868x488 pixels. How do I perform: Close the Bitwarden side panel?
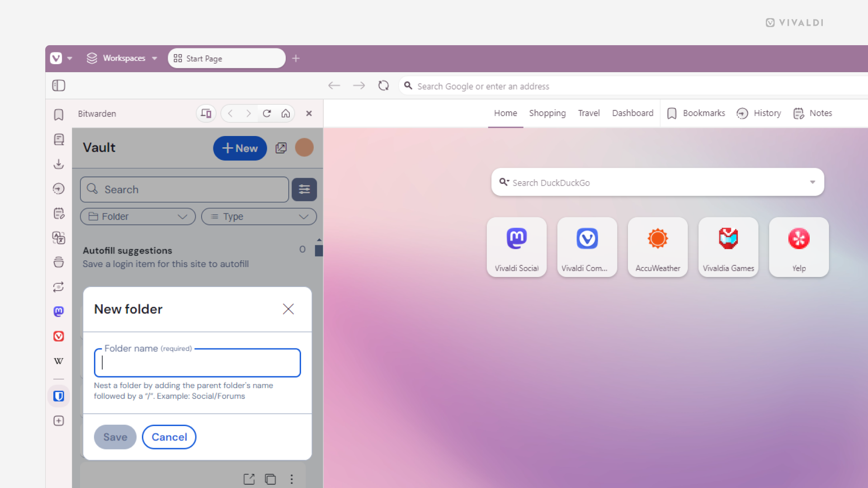[309, 113]
